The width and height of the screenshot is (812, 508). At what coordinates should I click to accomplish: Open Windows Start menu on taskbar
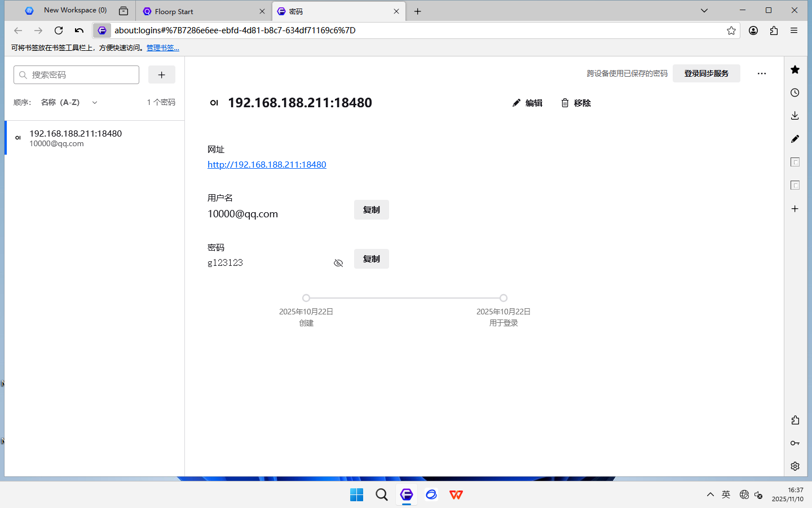[357, 494]
